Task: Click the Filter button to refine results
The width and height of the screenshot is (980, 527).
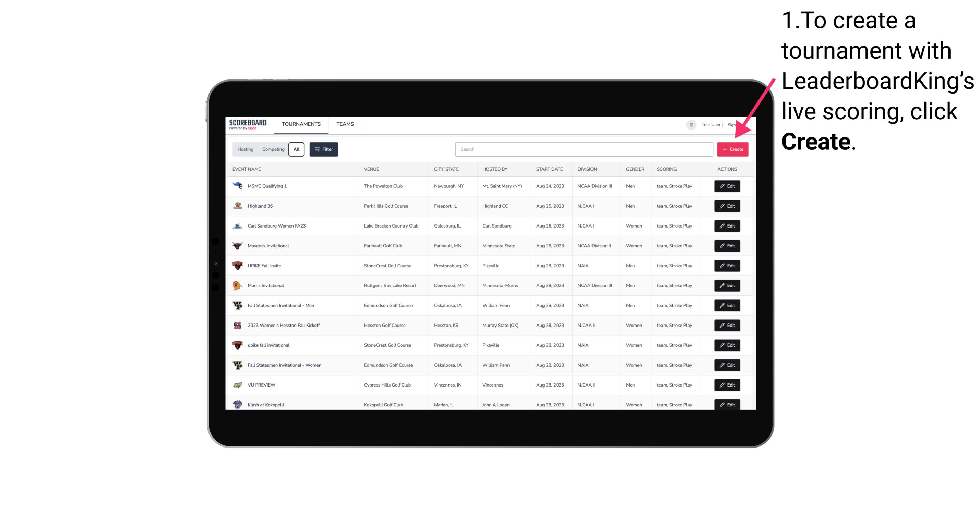Action: 323,149
